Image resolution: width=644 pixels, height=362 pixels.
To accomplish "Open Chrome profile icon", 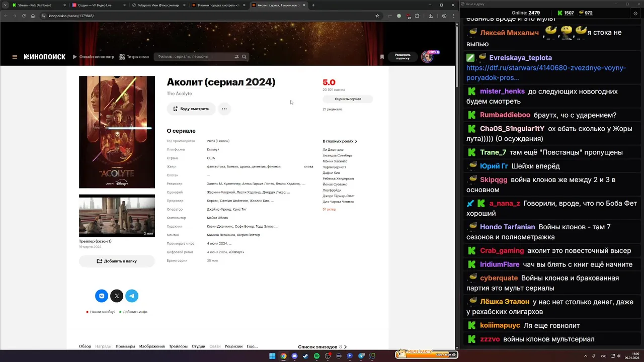I will point(444,16).
